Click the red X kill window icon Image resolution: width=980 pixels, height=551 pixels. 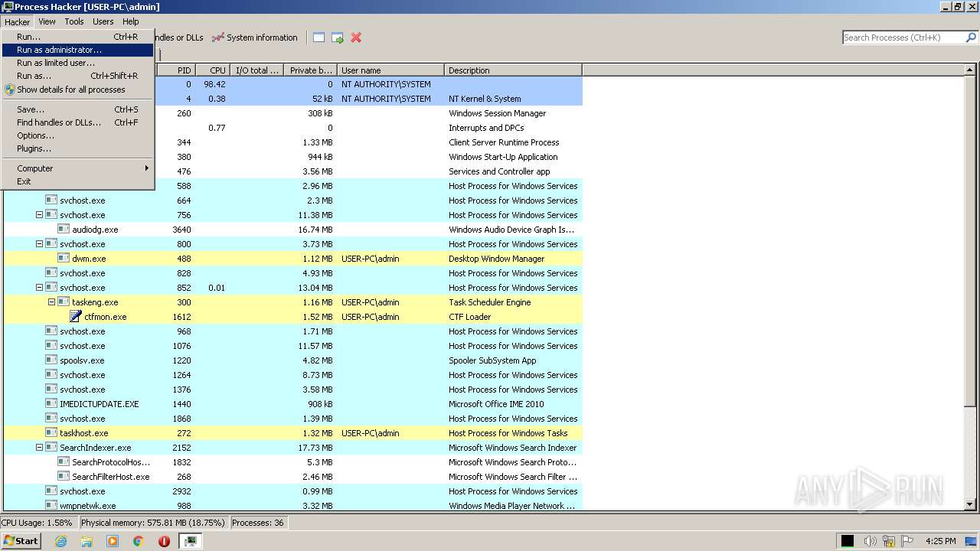(x=356, y=37)
